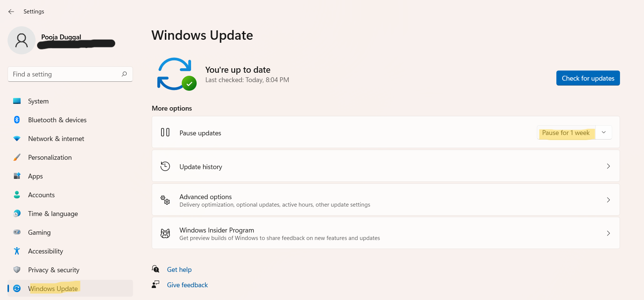Viewport: 644px width, 300px height.
Task: Expand the pause duration dropdown arrow
Action: [604, 132]
